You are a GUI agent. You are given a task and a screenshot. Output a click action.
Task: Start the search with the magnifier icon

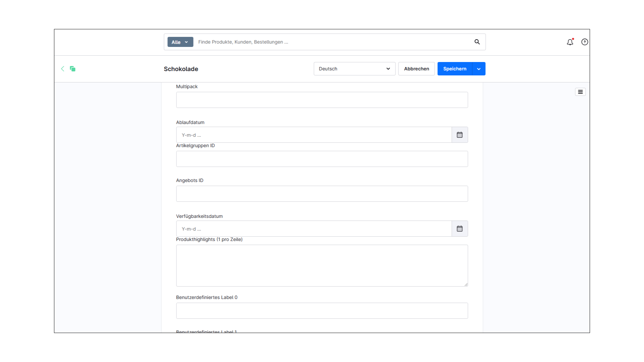click(x=477, y=42)
